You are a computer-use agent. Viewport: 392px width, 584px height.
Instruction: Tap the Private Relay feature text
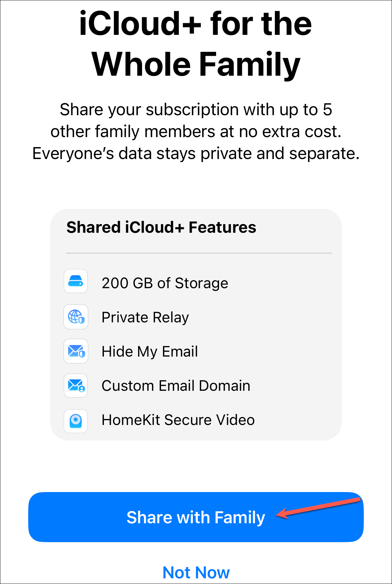pyautogui.click(x=145, y=317)
